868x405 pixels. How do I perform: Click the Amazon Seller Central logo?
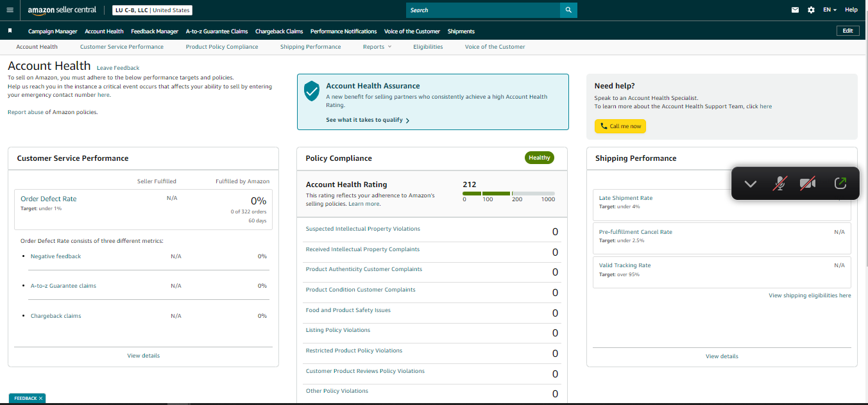(x=62, y=10)
